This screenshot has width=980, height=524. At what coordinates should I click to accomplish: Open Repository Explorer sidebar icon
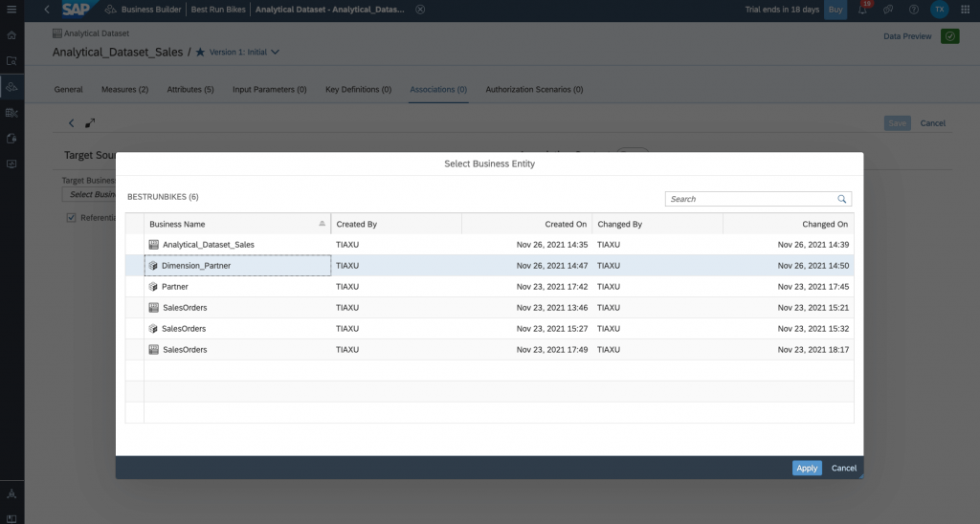pos(11,61)
